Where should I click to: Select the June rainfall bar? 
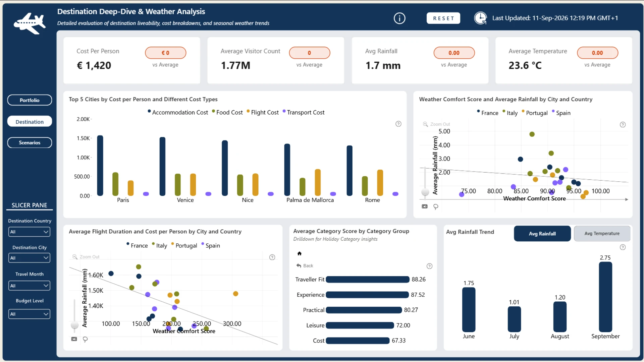coord(469,310)
